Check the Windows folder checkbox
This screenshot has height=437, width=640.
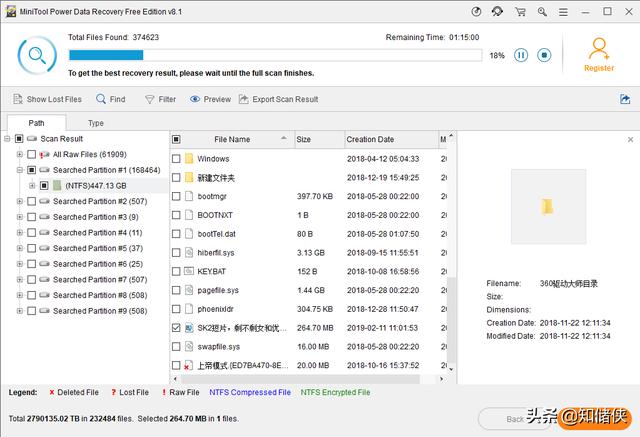(x=176, y=159)
